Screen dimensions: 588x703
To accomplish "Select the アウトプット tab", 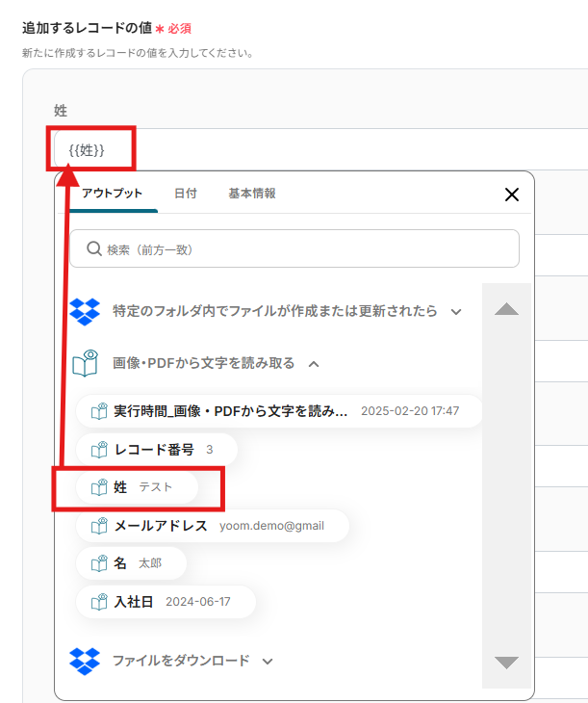I will click(112, 194).
